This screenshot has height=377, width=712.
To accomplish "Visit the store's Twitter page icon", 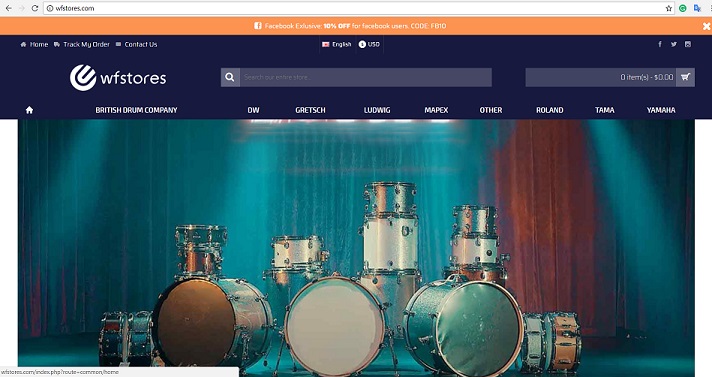I will [674, 44].
